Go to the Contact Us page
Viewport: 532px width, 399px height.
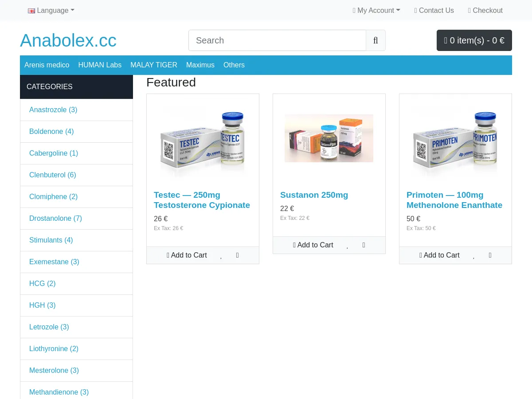434,10
